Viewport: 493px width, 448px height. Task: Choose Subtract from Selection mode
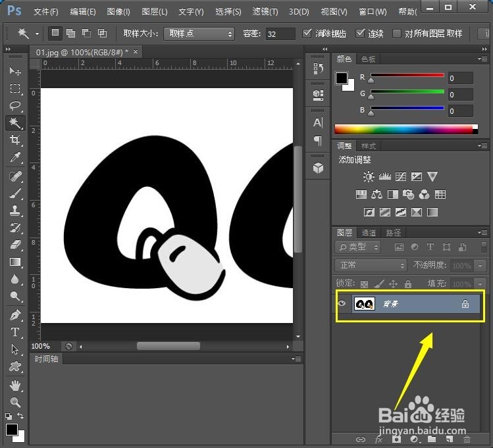tap(86, 33)
